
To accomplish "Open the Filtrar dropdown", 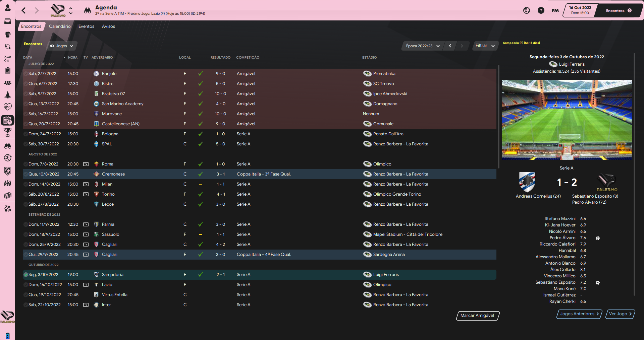I will tap(485, 46).
